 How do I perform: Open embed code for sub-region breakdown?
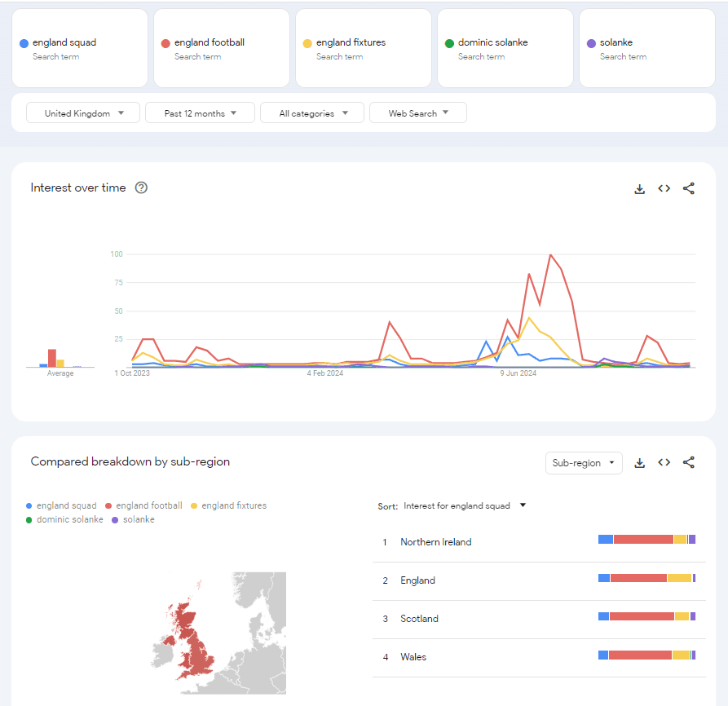(x=664, y=461)
